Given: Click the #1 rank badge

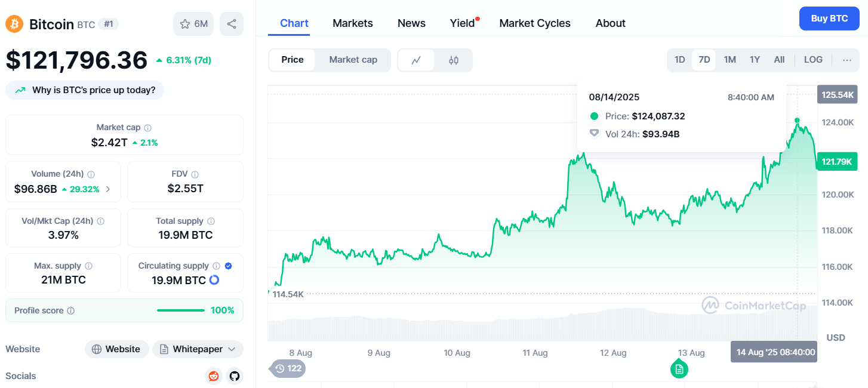Looking at the screenshot, I should (109, 24).
